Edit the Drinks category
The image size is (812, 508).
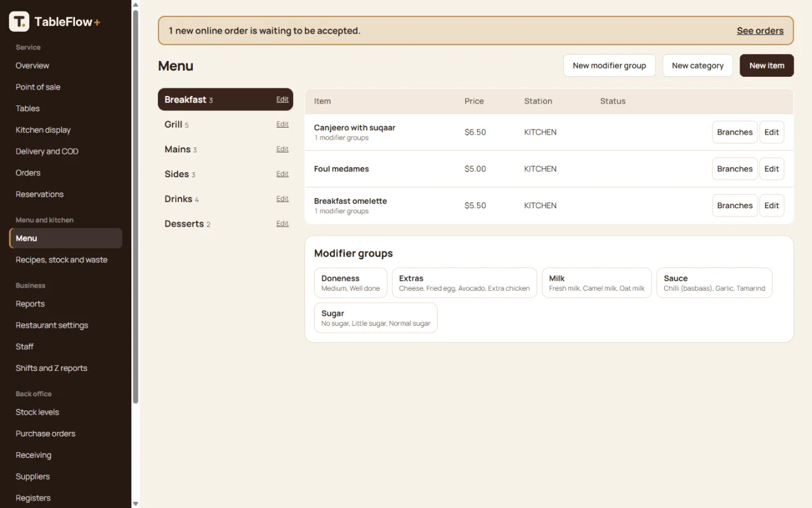coord(282,199)
